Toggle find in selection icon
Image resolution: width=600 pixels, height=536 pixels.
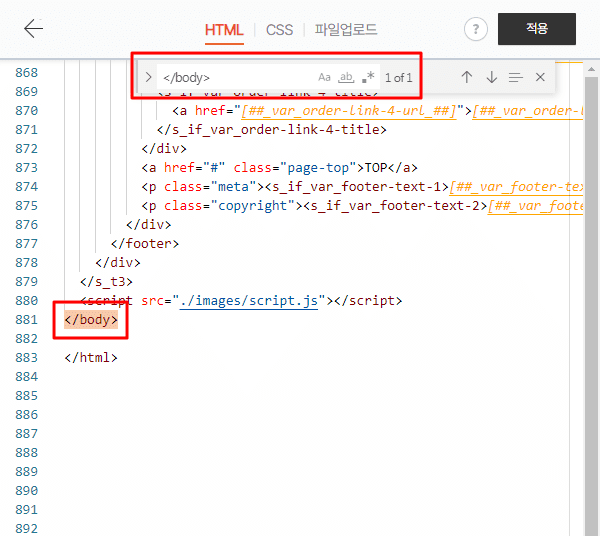tap(515, 77)
